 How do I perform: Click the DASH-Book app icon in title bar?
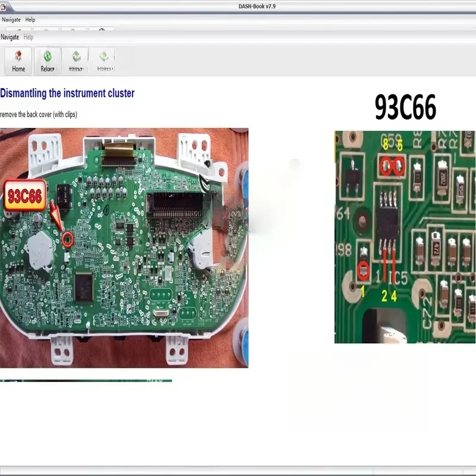3,6
